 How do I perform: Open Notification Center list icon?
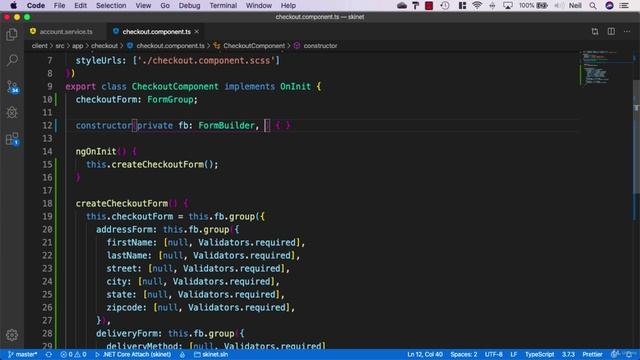(624, 5)
